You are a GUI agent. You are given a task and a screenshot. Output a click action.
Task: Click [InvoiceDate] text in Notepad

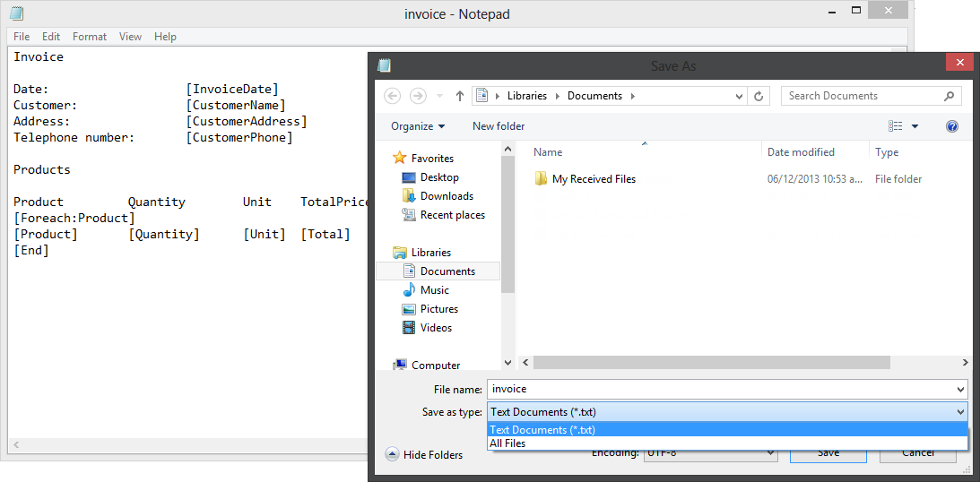[232, 90]
